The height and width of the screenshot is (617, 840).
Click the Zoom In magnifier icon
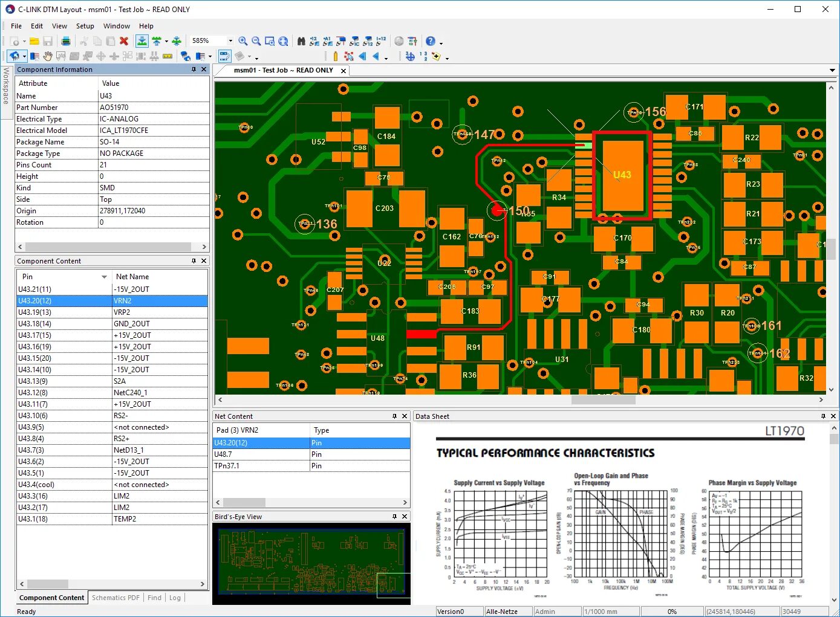point(243,41)
